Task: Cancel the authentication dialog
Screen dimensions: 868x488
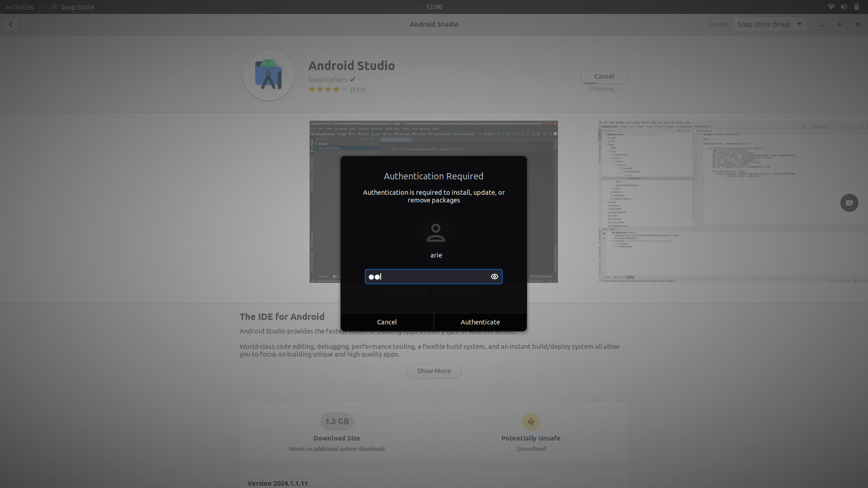Action: pyautogui.click(x=387, y=322)
